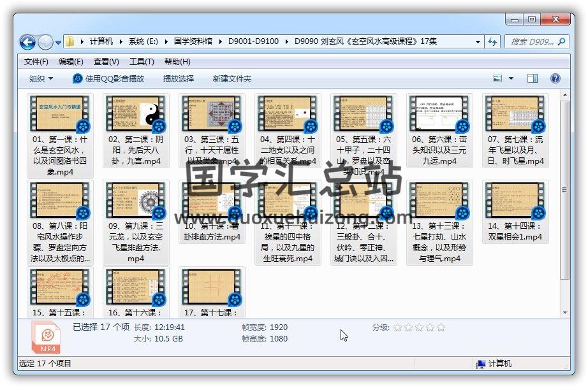Click the MP4 file icon in details pane
The height and width of the screenshot is (388, 588).
tap(45, 338)
